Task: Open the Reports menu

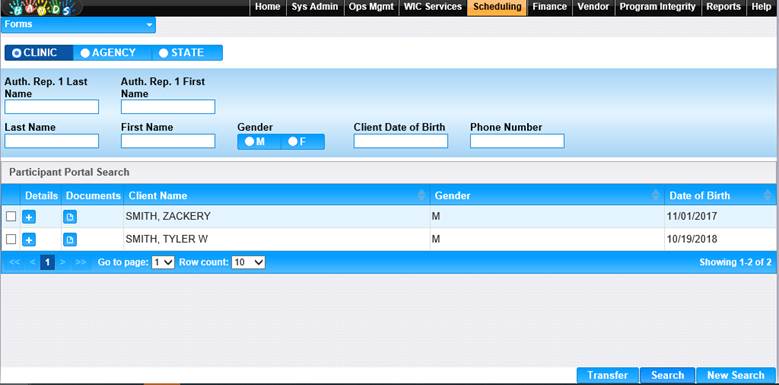Action: click(x=723, y=7)
